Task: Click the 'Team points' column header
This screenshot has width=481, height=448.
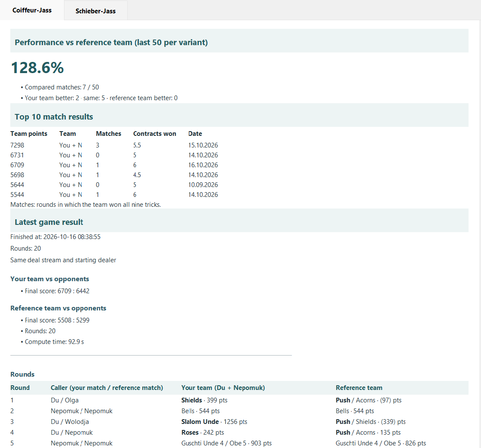Action: click(x=29, y=134)
